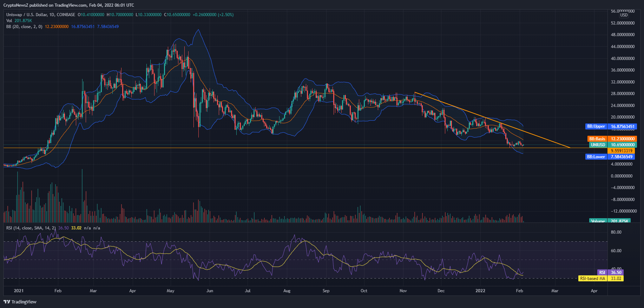The height and width of the screenshot is (308, 644).
Task: Click the yellow RSI-based MA label
Action: (x=592, y=279)
